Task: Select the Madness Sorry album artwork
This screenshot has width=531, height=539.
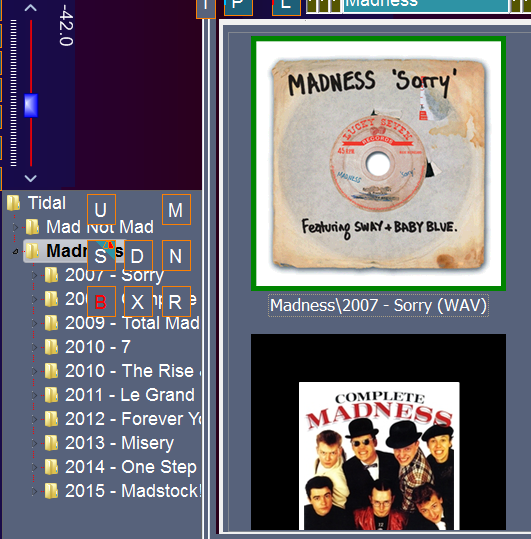Action: pyautogui.click(x=378, y=164)
